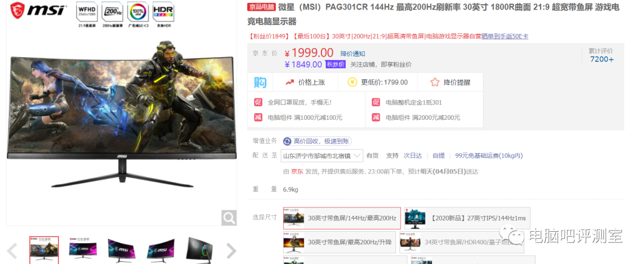Click the 电脑整机定金1抵301 promotion text
The width and height of the screenshot is (644, 264).
[414, 103]
